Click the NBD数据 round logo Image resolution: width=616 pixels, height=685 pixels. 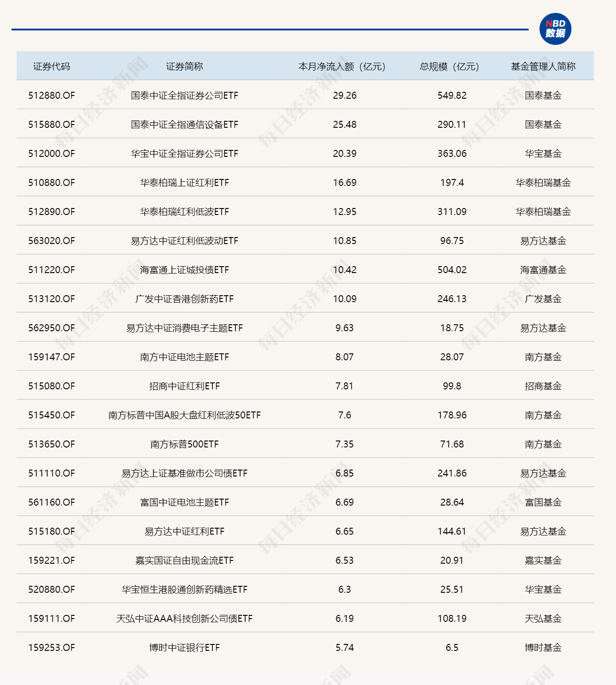[555, 29]
